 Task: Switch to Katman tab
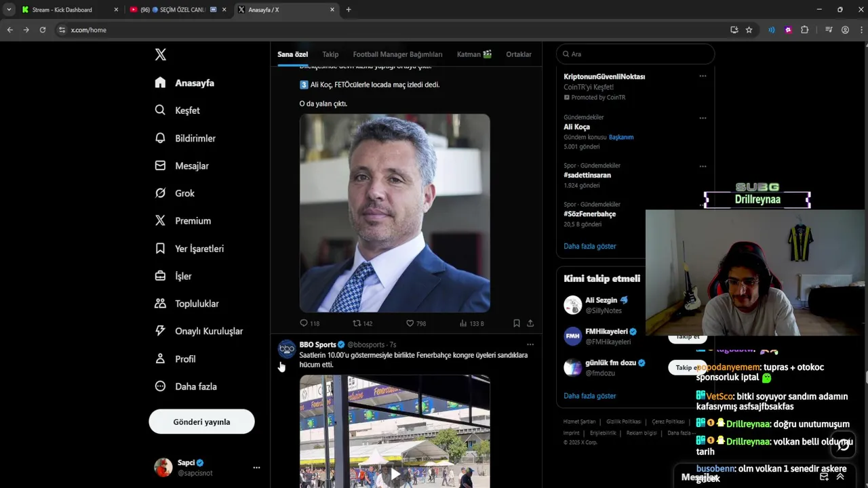click(x=474, y=54)
